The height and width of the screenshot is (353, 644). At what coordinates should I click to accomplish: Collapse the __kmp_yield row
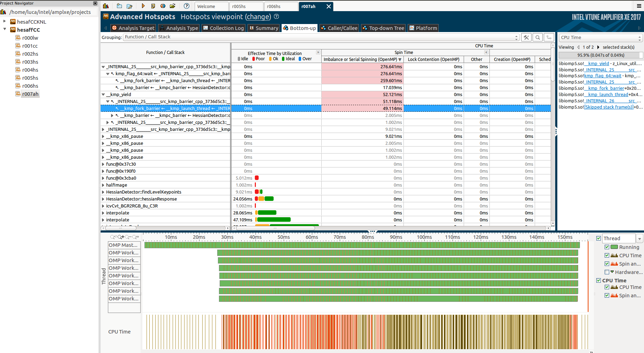(103, 95)
